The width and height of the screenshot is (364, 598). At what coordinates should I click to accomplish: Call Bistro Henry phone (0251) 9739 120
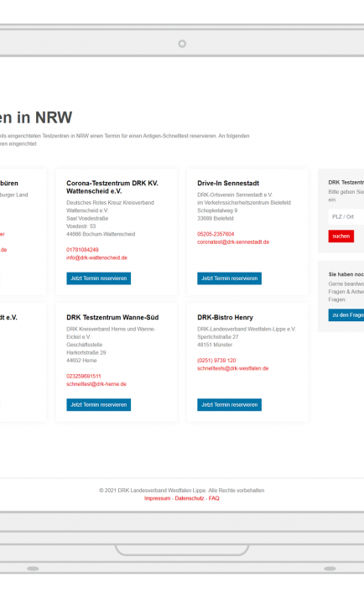216,361
